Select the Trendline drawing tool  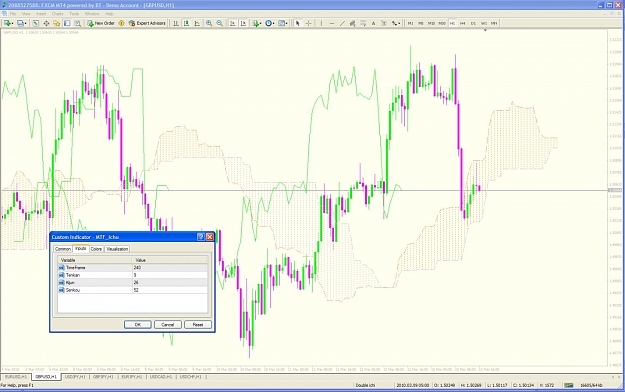click(x=342, y=24)
